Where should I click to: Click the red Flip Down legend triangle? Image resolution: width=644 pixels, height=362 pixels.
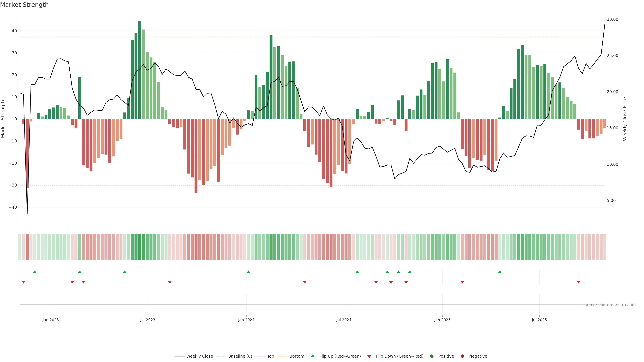[x=369, y=356]
